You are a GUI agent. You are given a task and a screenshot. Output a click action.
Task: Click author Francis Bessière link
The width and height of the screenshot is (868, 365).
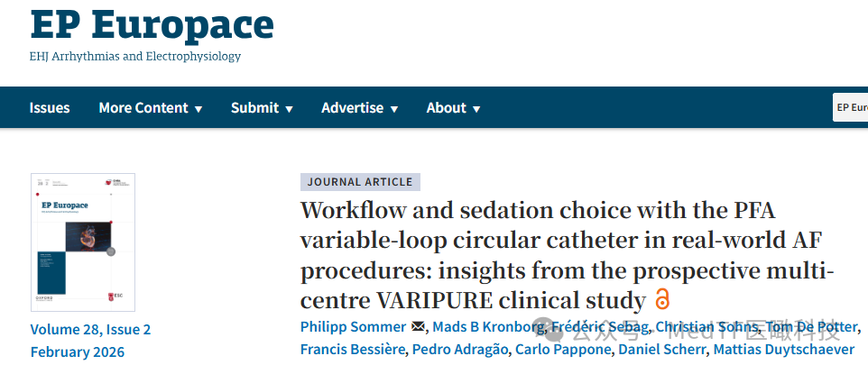pos(353,350)
